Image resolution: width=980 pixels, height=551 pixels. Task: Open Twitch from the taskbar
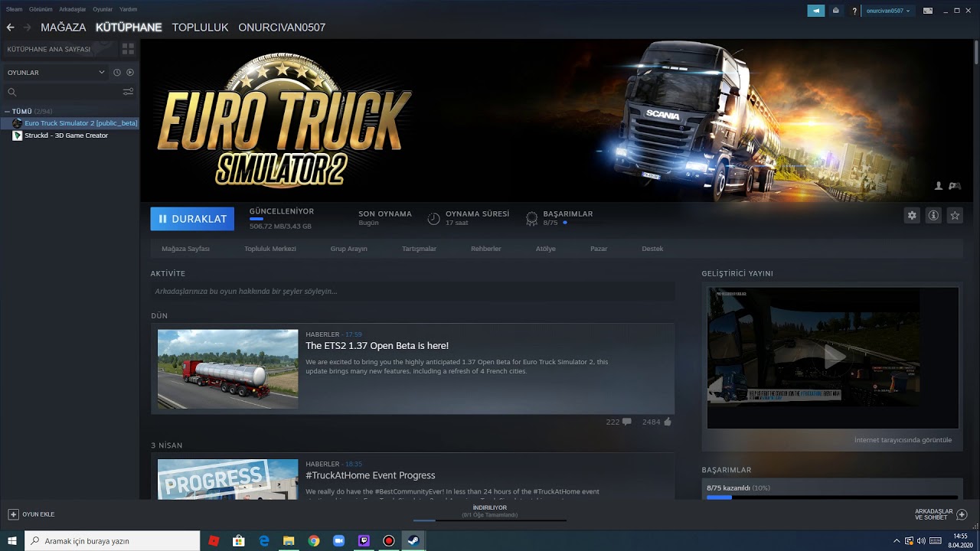[364, 541]
